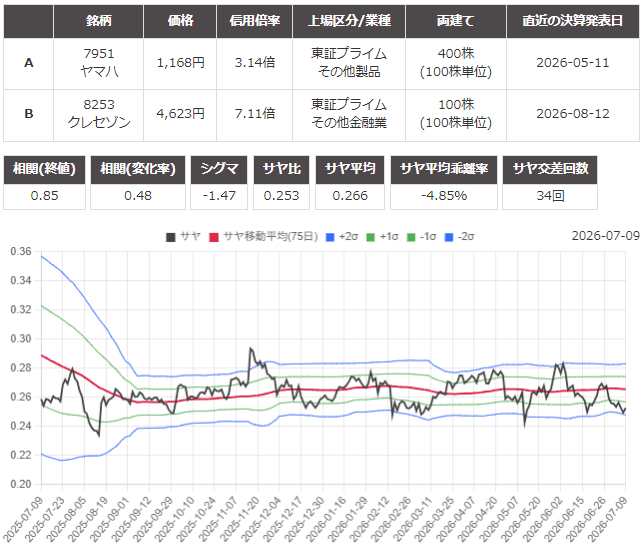Click the 2025-11-20 x-axis date label
This screenshot has height=545, width=643.
click(242, 518)
